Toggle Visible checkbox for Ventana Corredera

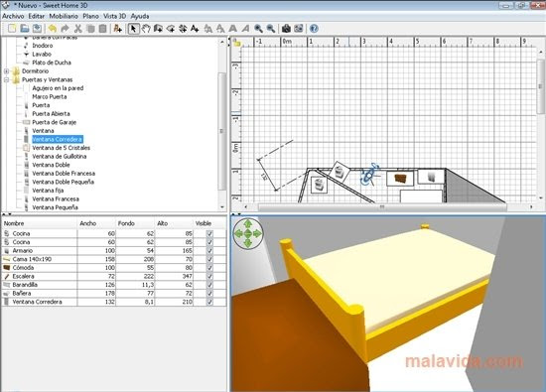[x=209, y=302]
